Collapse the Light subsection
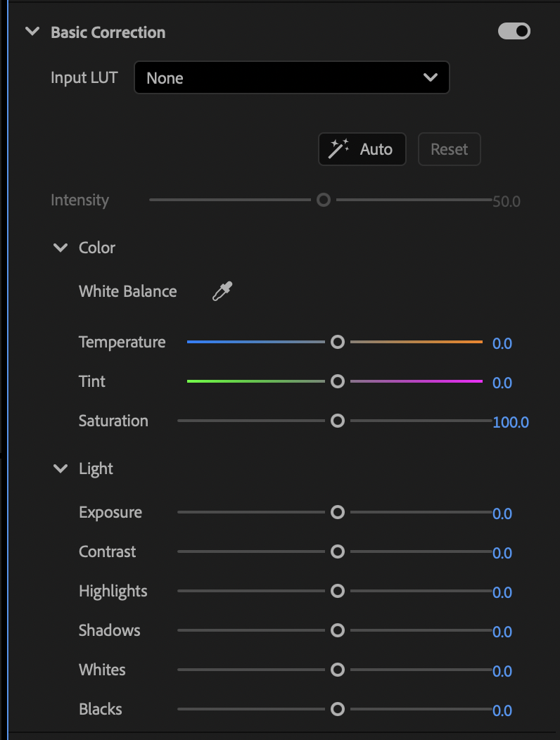The image size is (560, 740). pos(61,468)
